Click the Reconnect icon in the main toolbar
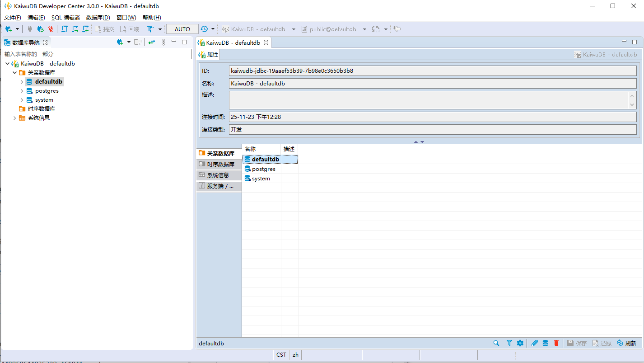 [40, 29]
